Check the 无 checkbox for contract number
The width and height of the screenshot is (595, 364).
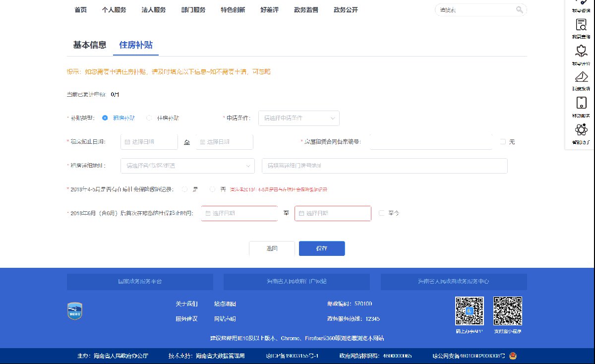click(503, 142)
